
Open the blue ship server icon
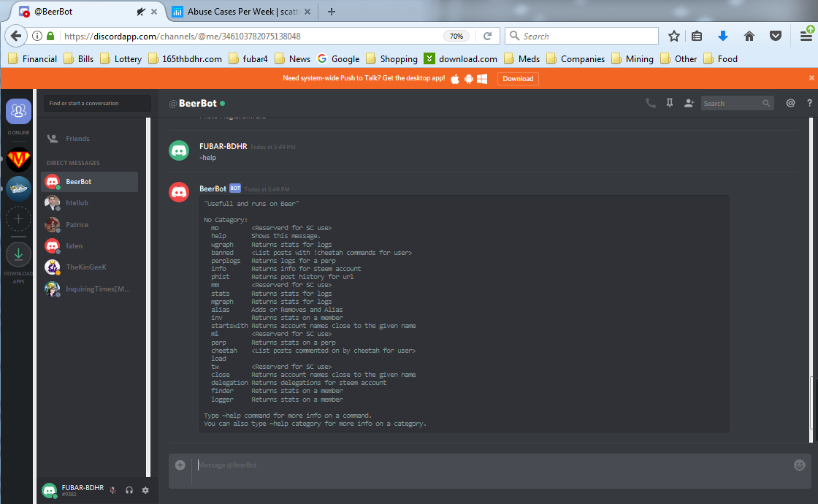click(18, 188)
